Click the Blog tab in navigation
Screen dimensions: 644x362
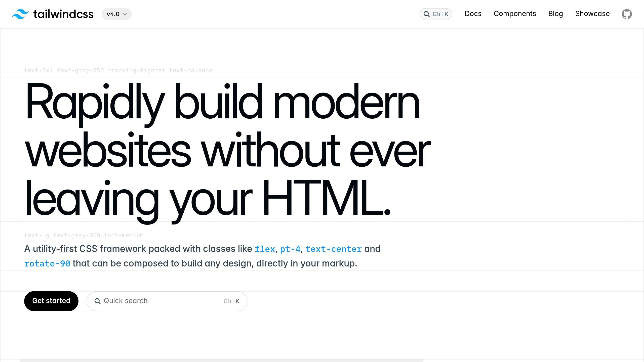point(555,14)
